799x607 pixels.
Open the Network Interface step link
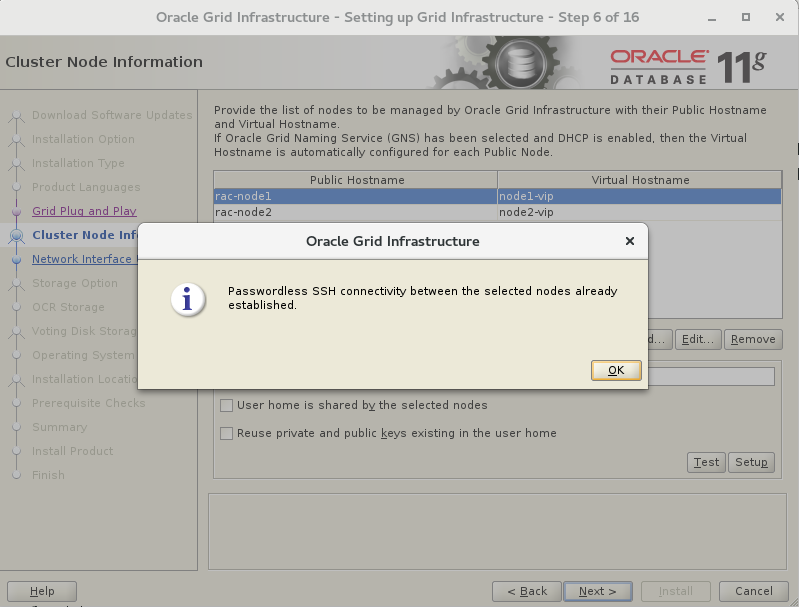click(x=85, y=259)
